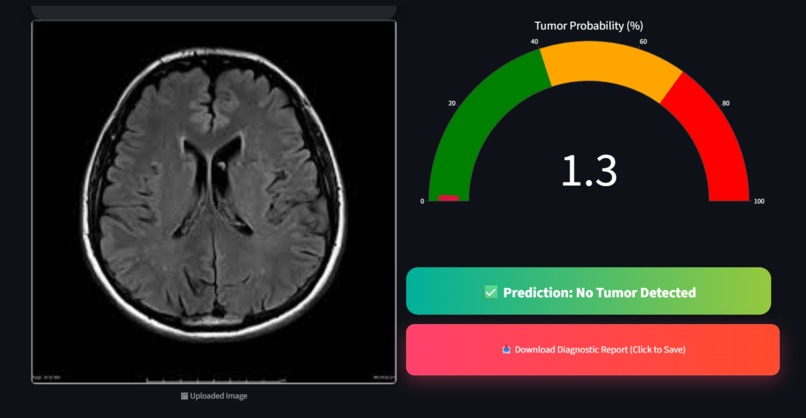Click the 0 tick label on gauge

click(x=423, y=201)
